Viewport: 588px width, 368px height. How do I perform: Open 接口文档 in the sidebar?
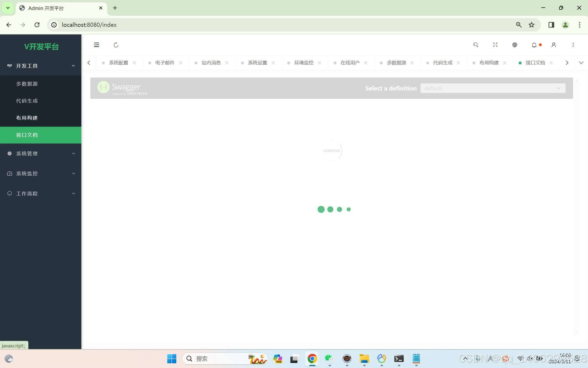pos(41,135)
